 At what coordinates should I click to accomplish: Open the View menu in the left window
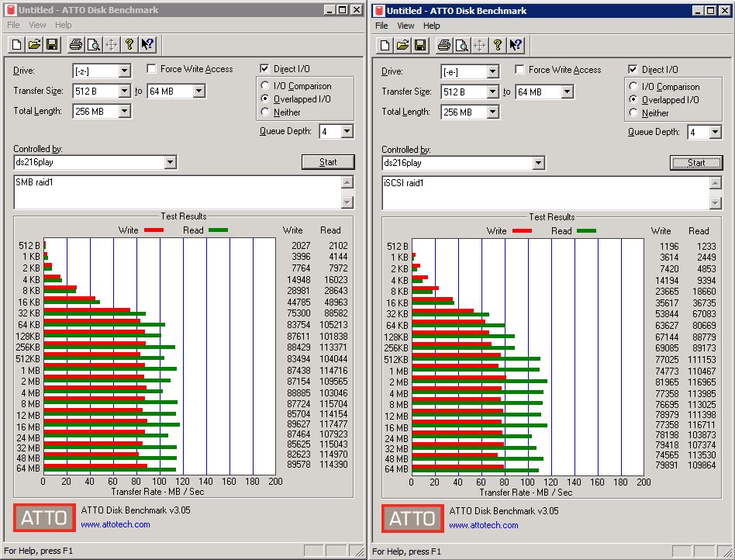[x=37, y=25]
